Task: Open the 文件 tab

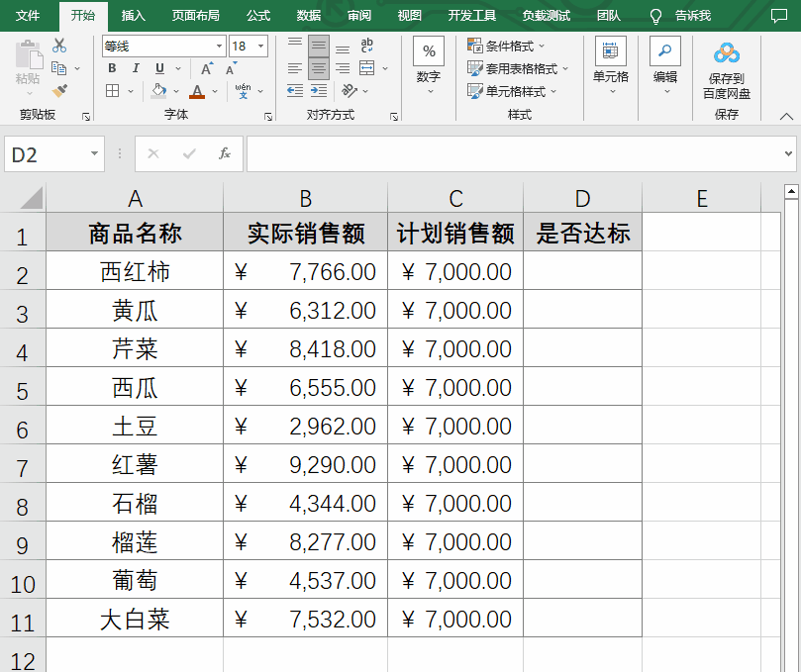Action: pyautogui.click(x=28, y=15)
